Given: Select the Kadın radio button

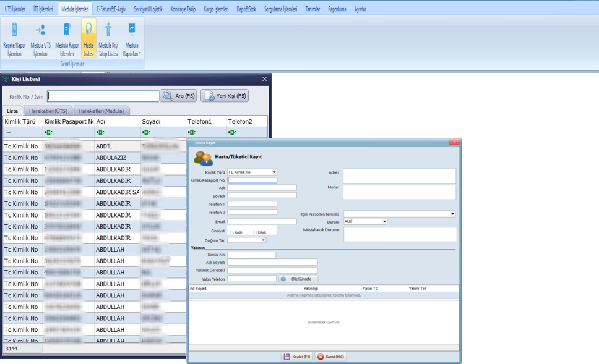Looking at the screenshot, I should [232, 232].
